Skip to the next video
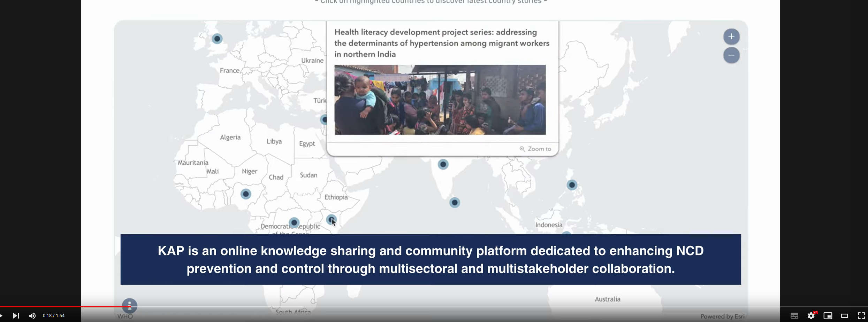Image resolution: width=868 pixels, height=322 pixels. coord(16,316)
